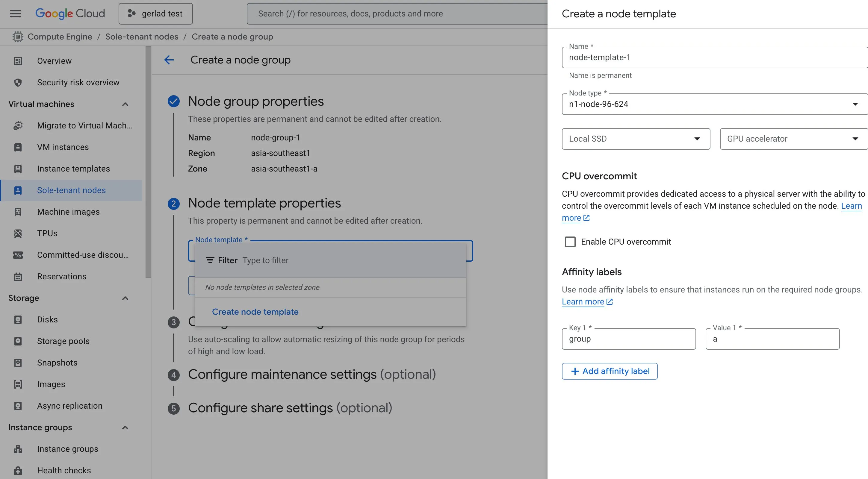Click the Security risk shield icon
Viewport: 868px width, 479px height.
click(18, 83)
